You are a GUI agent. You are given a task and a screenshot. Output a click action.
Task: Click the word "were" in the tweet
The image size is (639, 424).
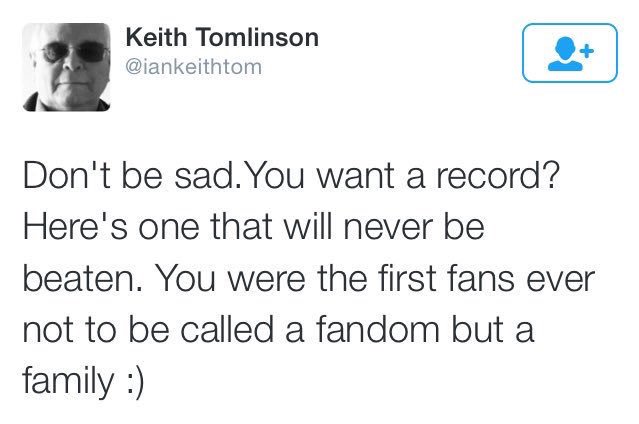(x=267, y=281)
